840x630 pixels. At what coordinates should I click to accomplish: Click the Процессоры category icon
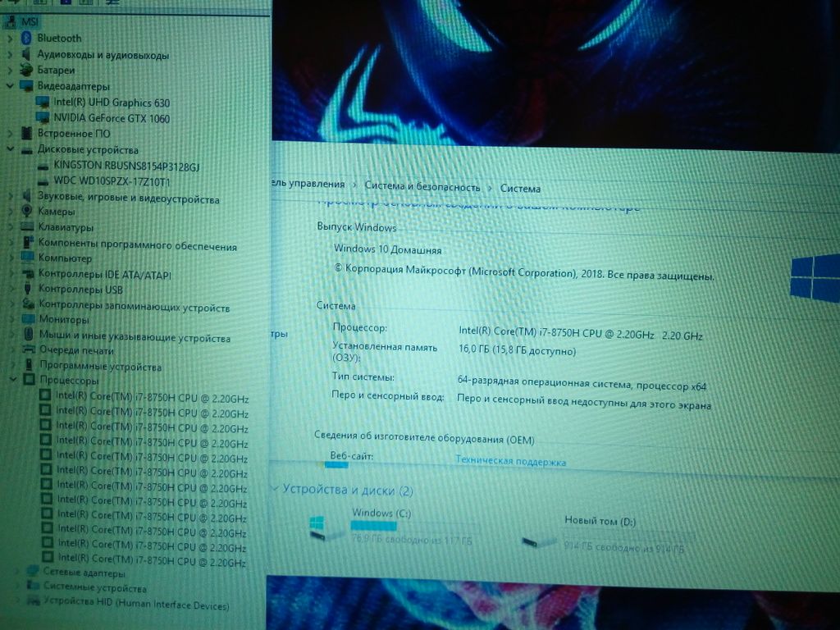point(30,380)
